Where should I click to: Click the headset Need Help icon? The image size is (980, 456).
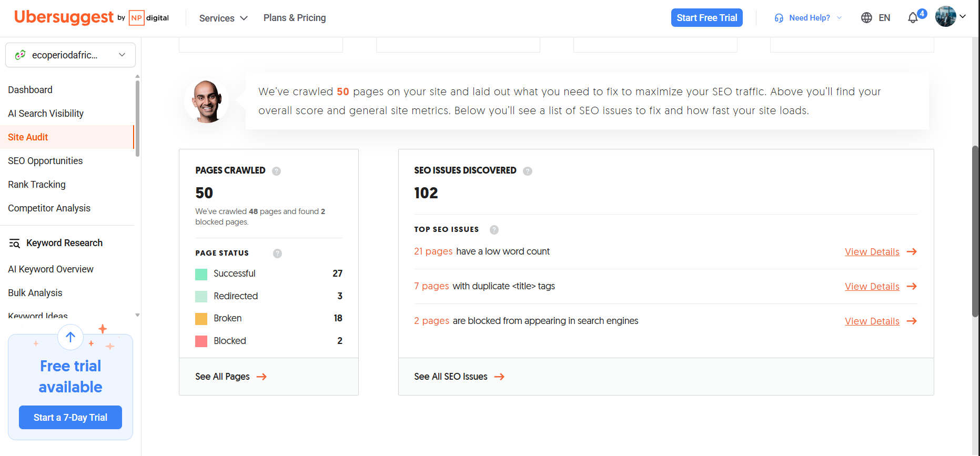click(779, 18)
